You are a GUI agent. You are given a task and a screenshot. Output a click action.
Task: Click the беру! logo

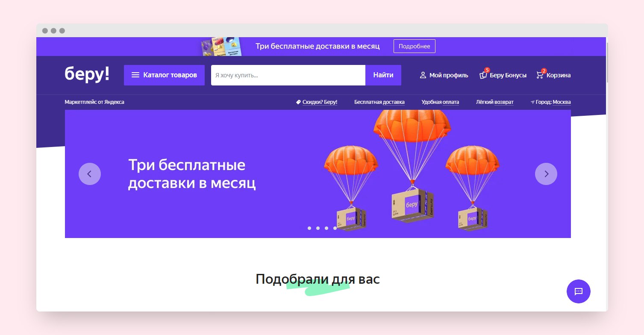point(87,74)
